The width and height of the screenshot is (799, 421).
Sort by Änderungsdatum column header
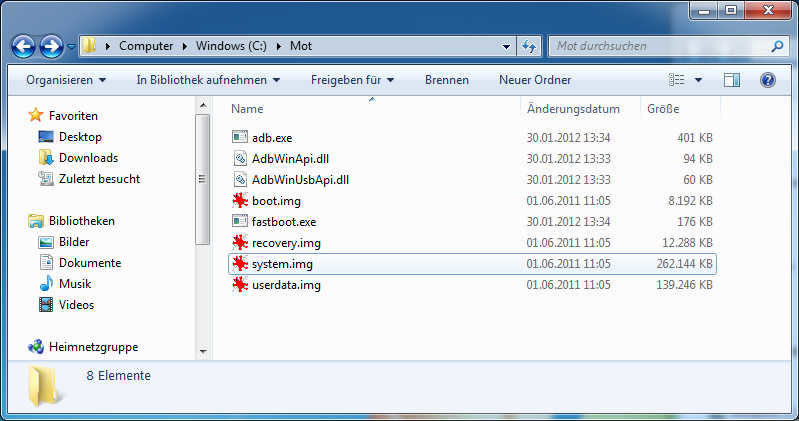[573, 109]
